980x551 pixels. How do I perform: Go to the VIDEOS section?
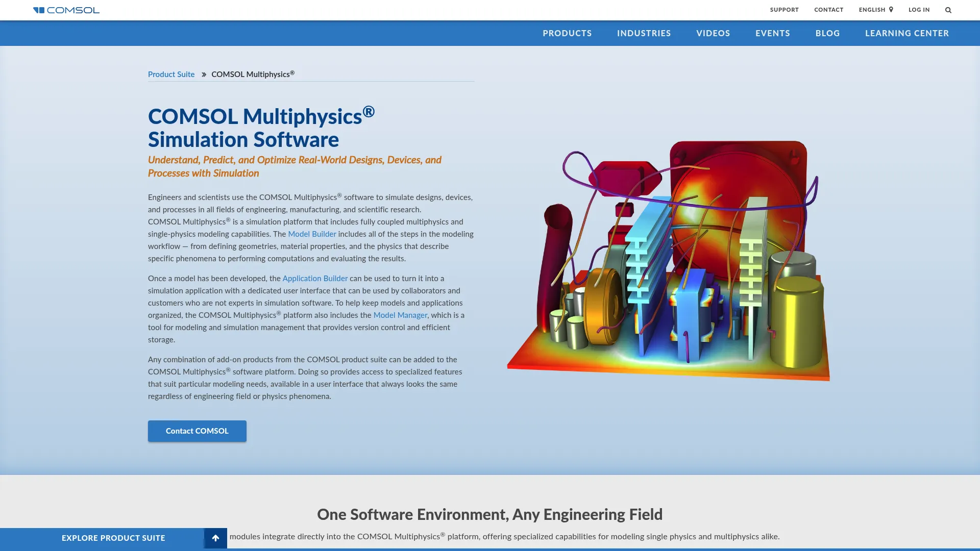[713, 33]
